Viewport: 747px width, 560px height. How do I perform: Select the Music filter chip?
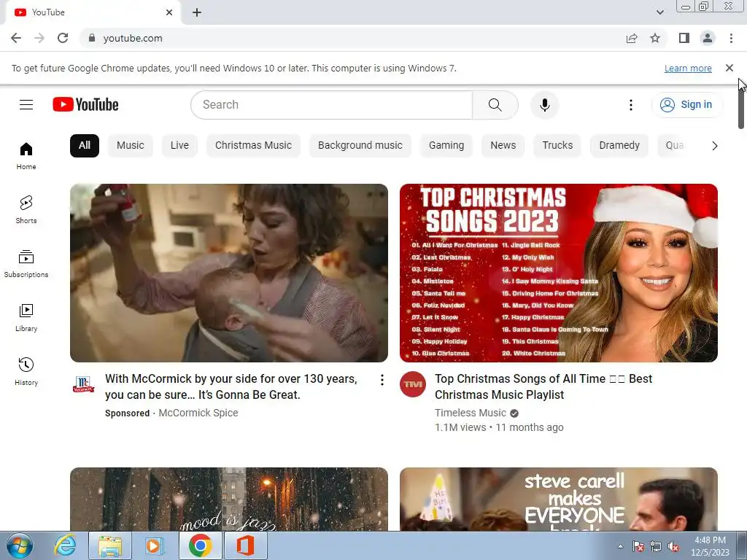tap(130, 145)
